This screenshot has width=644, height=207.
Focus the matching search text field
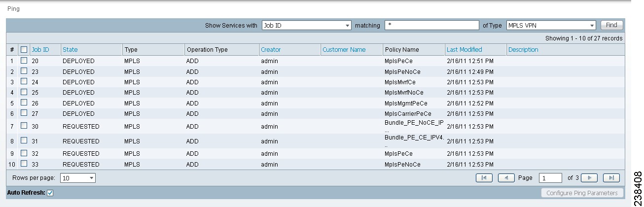click(432, 26)
